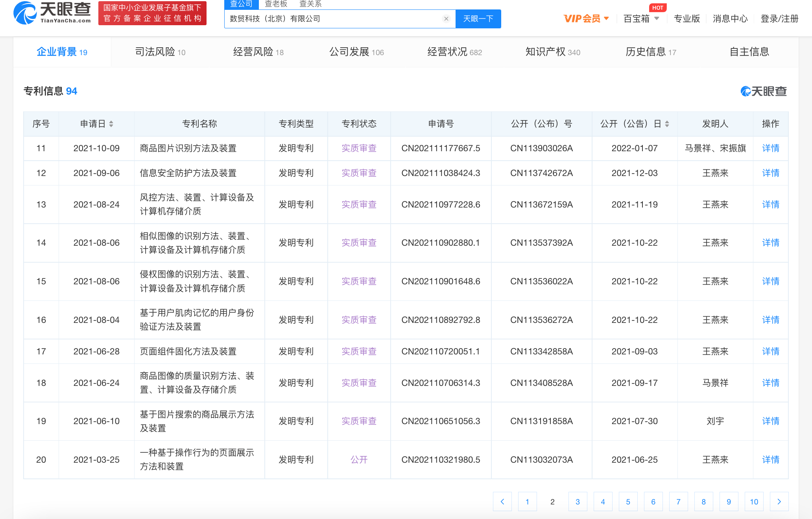Image resolution: width=812 pixels, height=519 pixels.
Task: Go to previous page using left arrow
Action: (x=502, y=502)
